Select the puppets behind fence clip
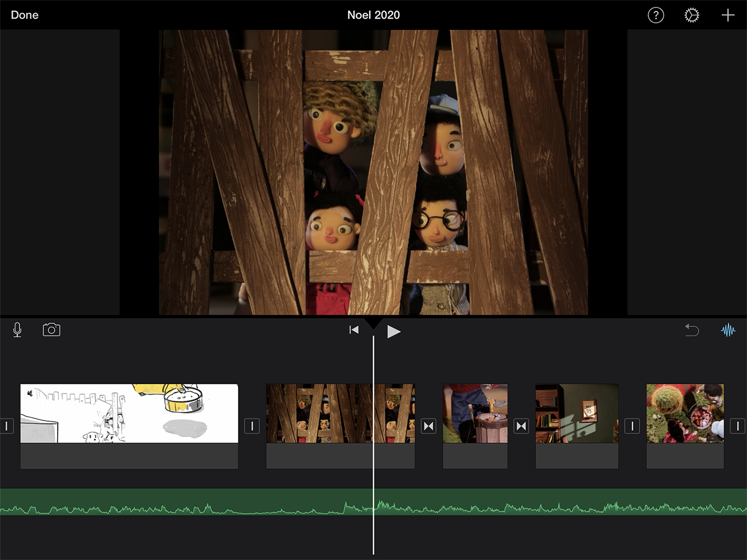The height and width of the screenshot is (560, 747). [320, 413]
